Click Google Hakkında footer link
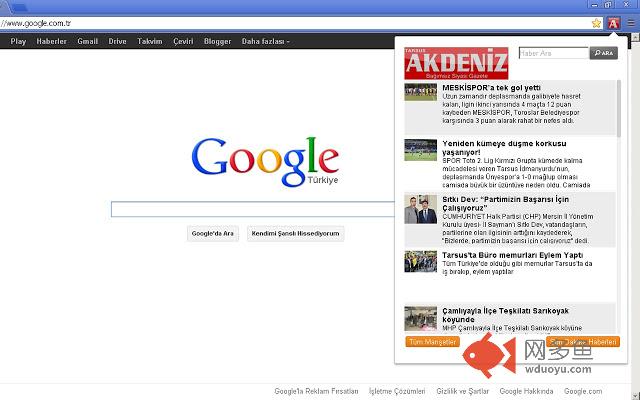This screenshot has width=640, height=400. tap(526, 391)
